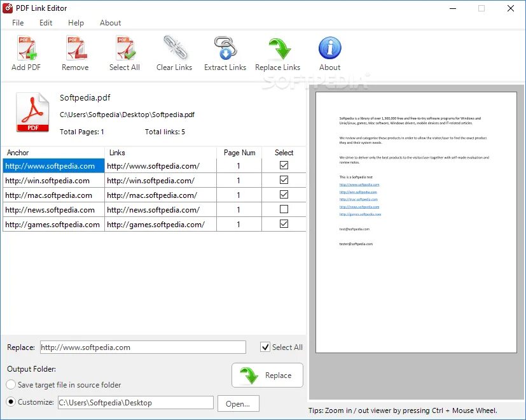This screenshot has height=420, width=526.
Task: Click the Customize output path field
Action: click(x=135, y=403)
